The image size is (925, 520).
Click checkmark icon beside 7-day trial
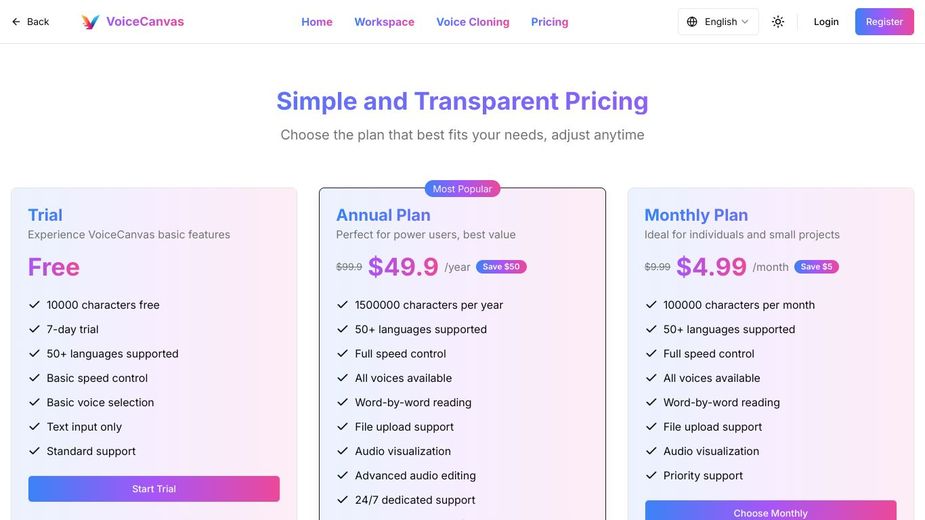pos(35,329)
